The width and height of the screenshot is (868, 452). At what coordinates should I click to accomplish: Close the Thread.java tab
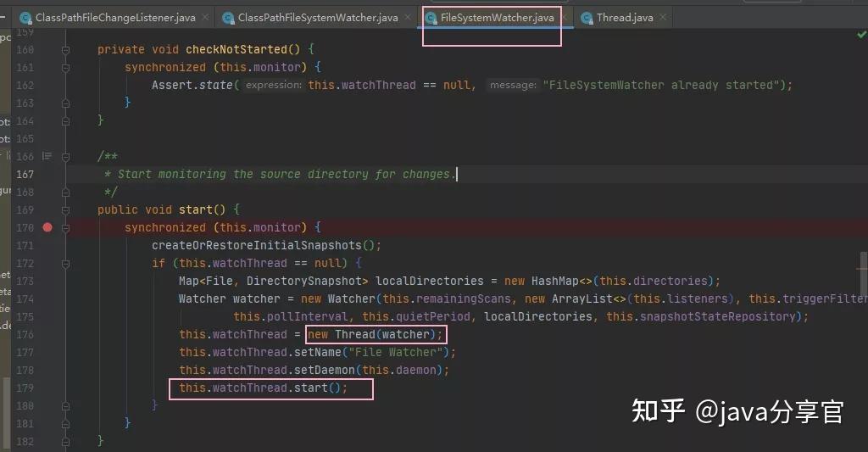coord(663,18)
